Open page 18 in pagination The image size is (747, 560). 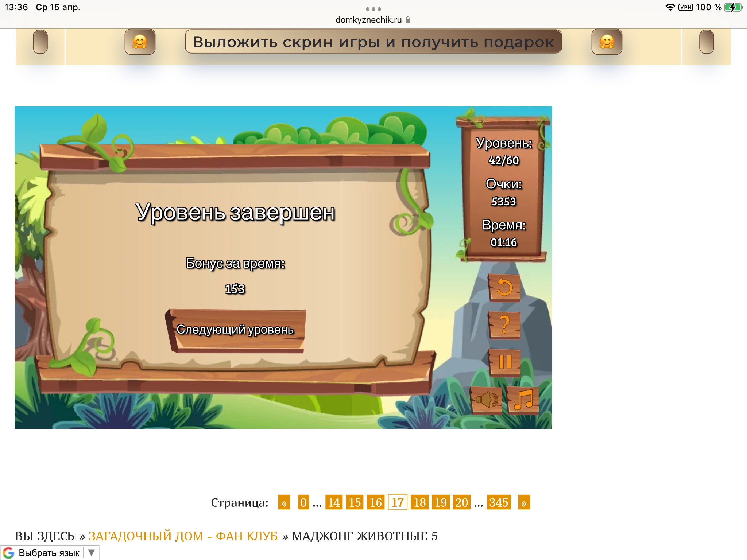coord(419,502)
